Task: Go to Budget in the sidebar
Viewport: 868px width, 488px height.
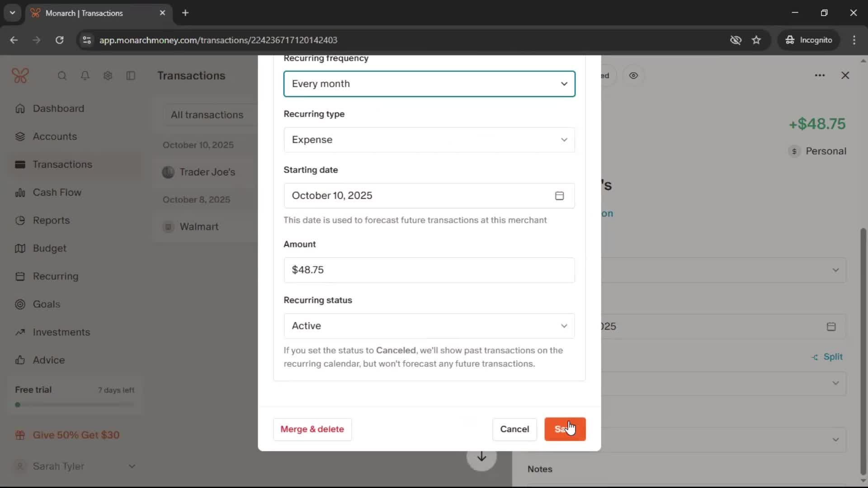Action: 49,248
